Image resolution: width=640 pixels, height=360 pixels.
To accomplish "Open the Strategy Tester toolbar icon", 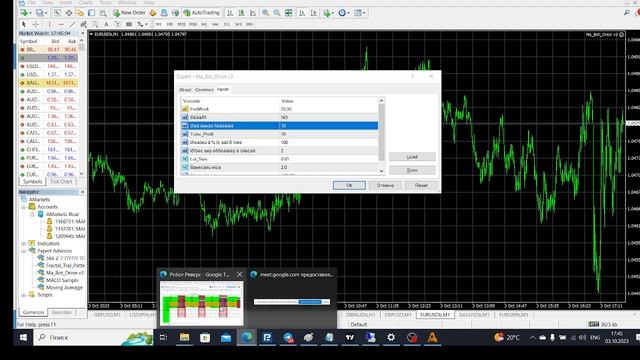I will point(103,13).
